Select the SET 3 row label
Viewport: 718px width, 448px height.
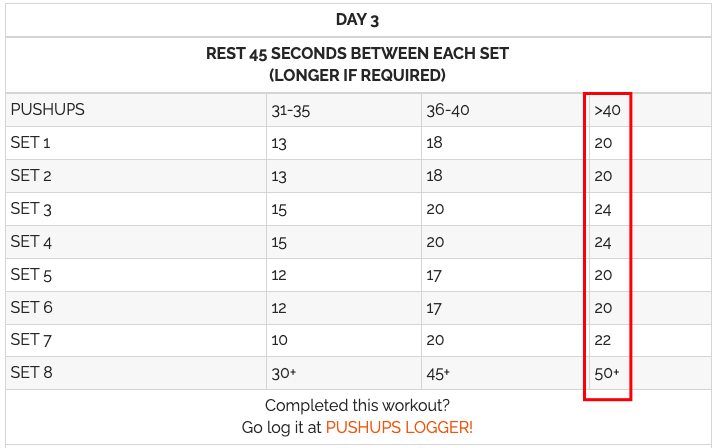point(31,209)
